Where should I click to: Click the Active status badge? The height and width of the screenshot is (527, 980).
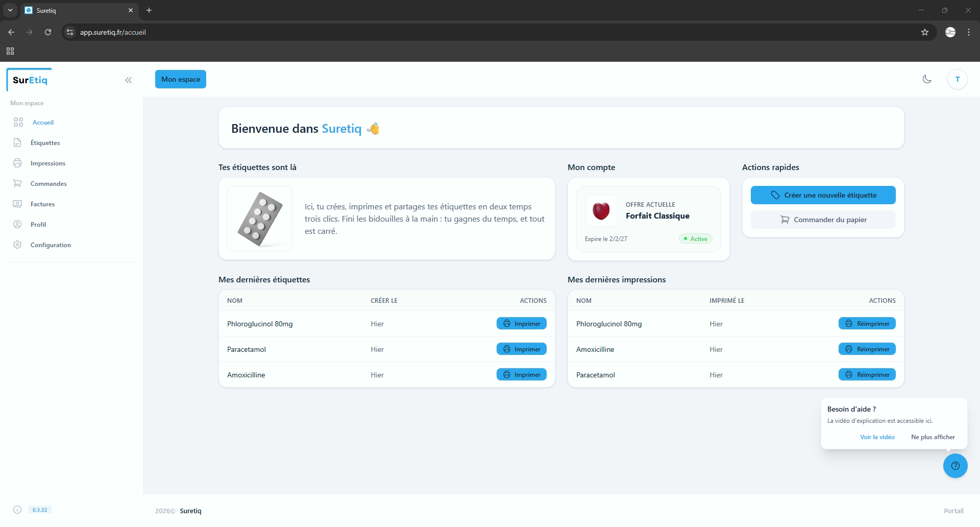[x=695, y=238]
